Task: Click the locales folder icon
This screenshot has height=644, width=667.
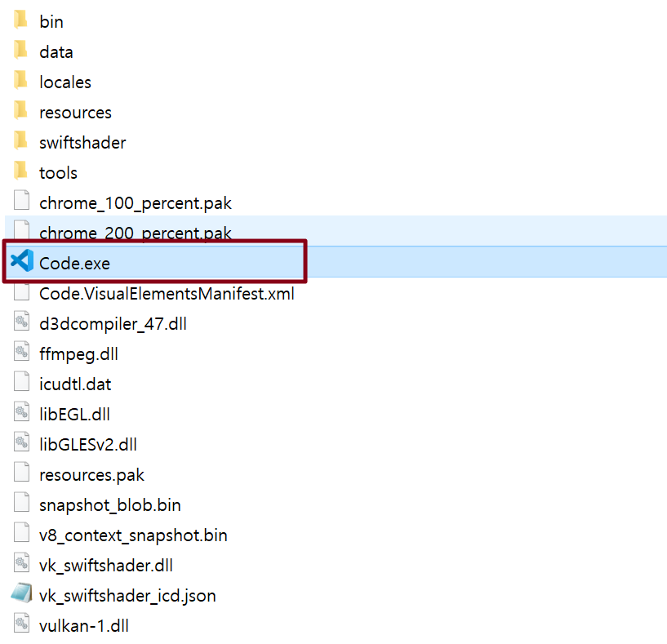Action: [x=21, y=80]
